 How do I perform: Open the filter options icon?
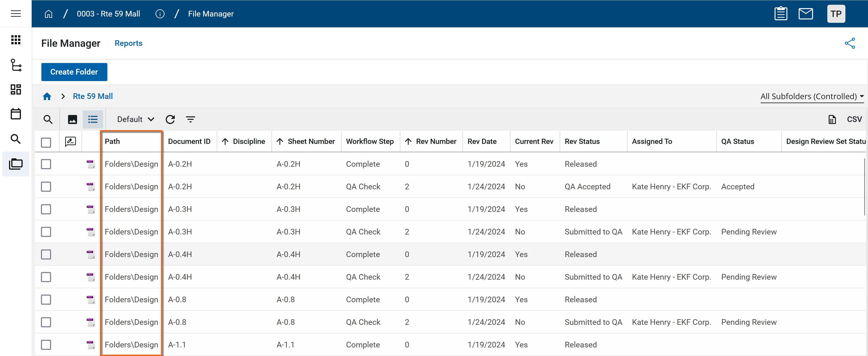190,119
